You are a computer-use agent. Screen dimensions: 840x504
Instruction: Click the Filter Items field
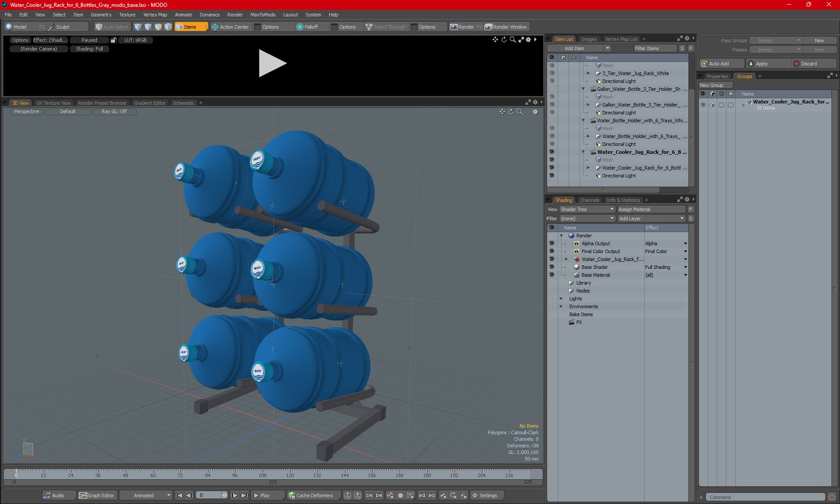click(654, 48)
